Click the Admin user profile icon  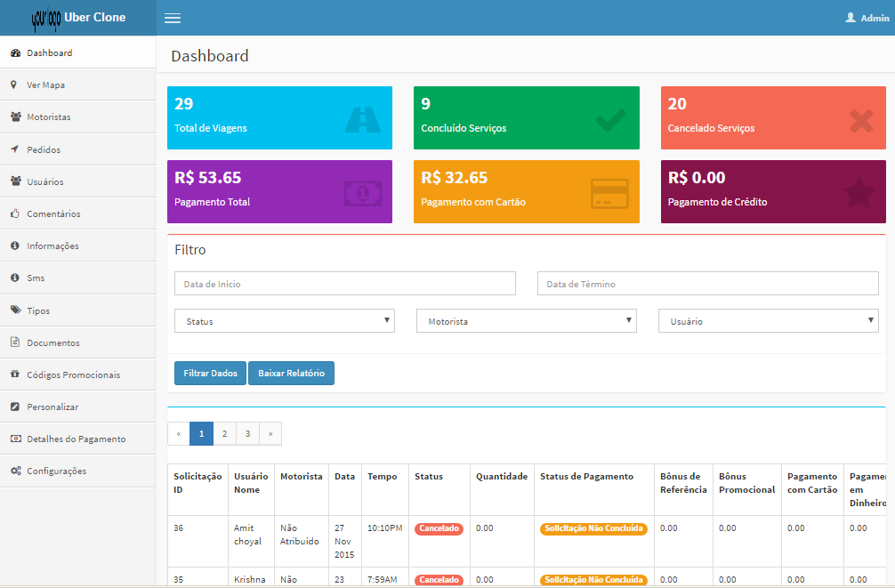[851, 18]
